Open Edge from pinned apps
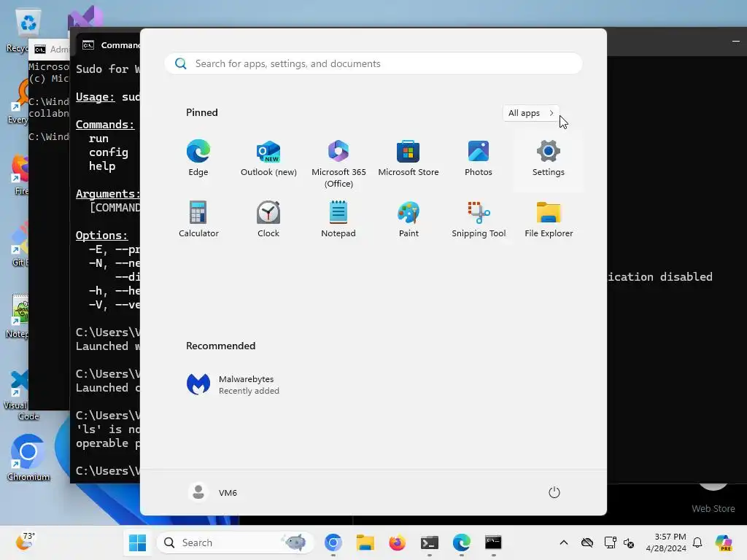The height and width of the screenshot is (560, 747). click(198, 159)
